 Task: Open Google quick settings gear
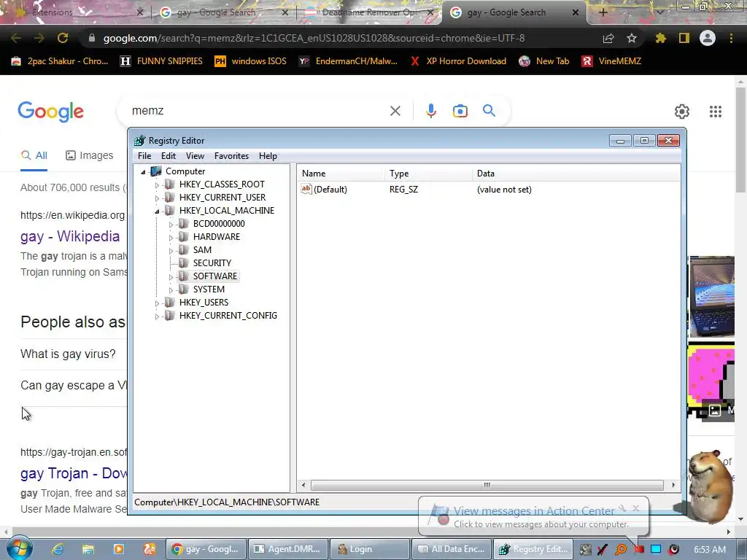(682, 112)
